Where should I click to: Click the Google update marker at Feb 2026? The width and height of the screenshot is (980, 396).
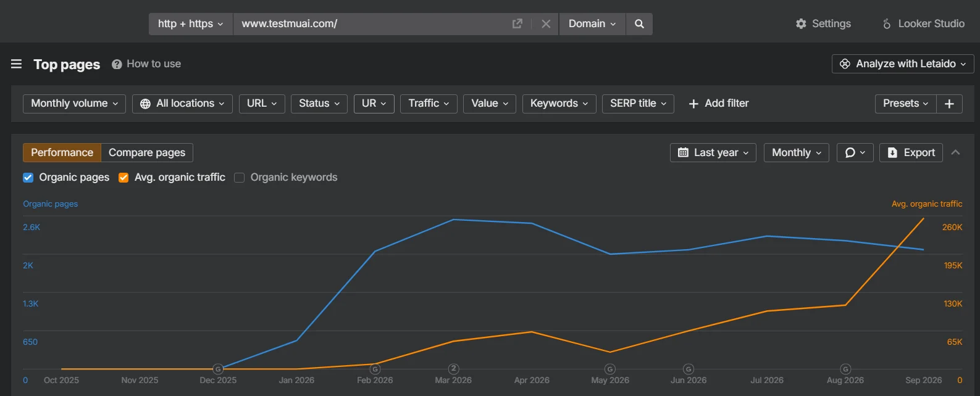point(375,369)
